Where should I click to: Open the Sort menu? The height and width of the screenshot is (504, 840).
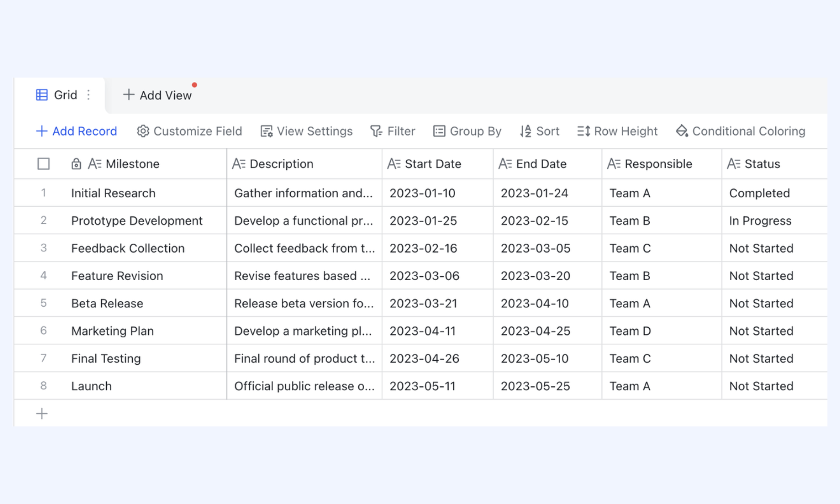540,131
